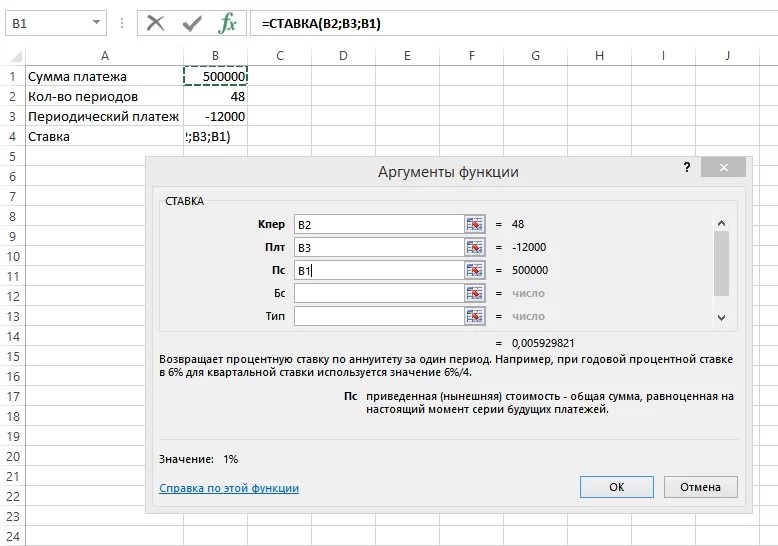Click range selector icon for Бс field
This screenshot has height=546, width=778.
coord(474,293)
